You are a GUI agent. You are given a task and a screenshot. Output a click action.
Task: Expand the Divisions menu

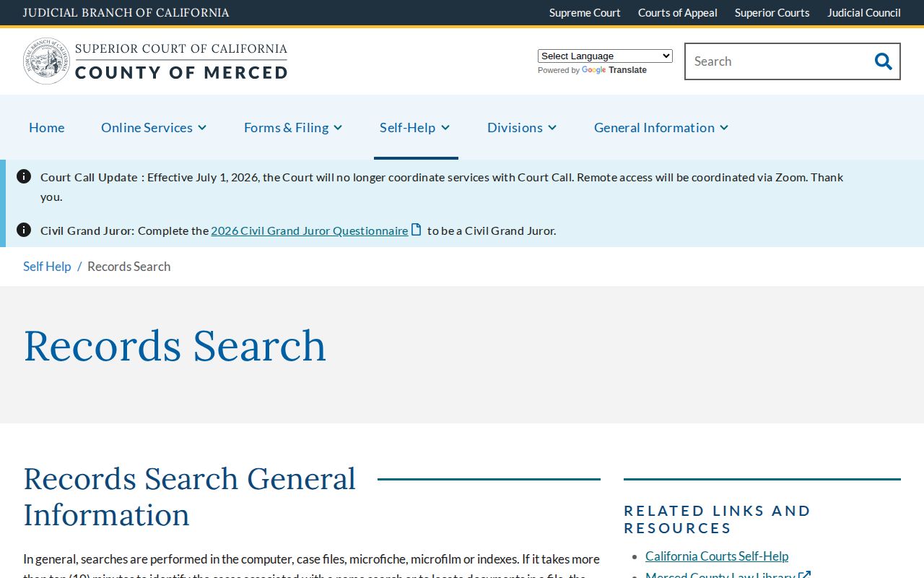[x=522, y=127]
